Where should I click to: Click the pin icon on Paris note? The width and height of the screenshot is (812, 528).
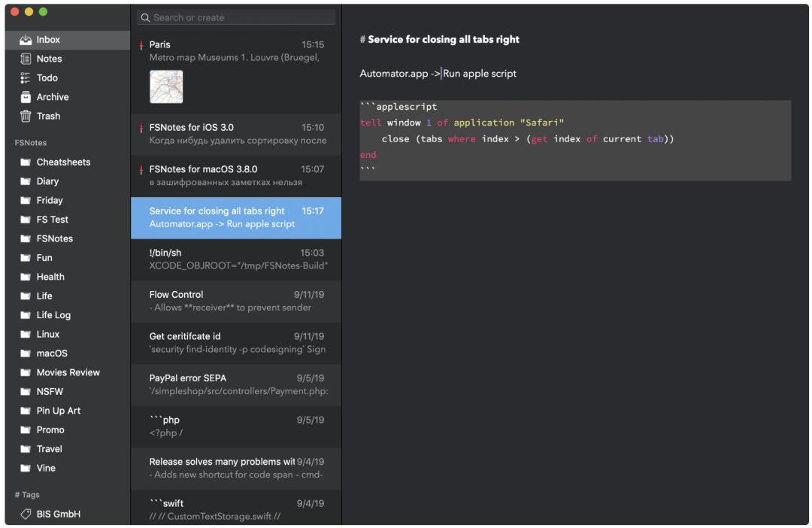click(x=141, y=46)
